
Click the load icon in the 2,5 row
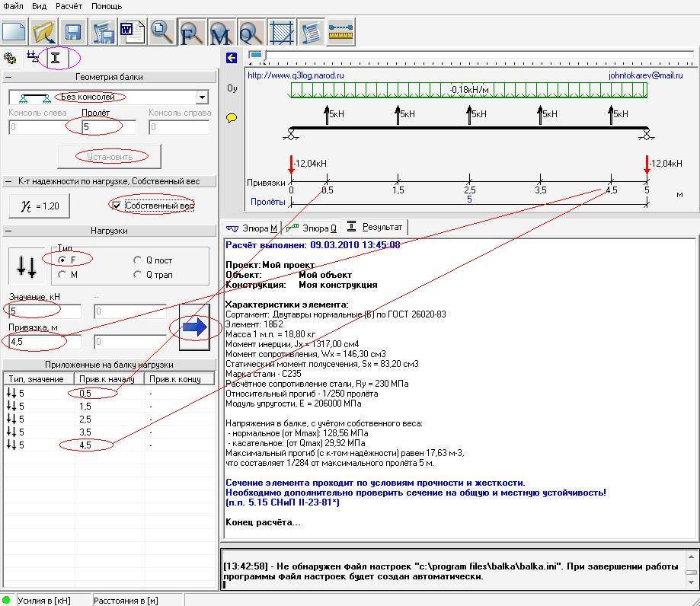coord(11,419)
